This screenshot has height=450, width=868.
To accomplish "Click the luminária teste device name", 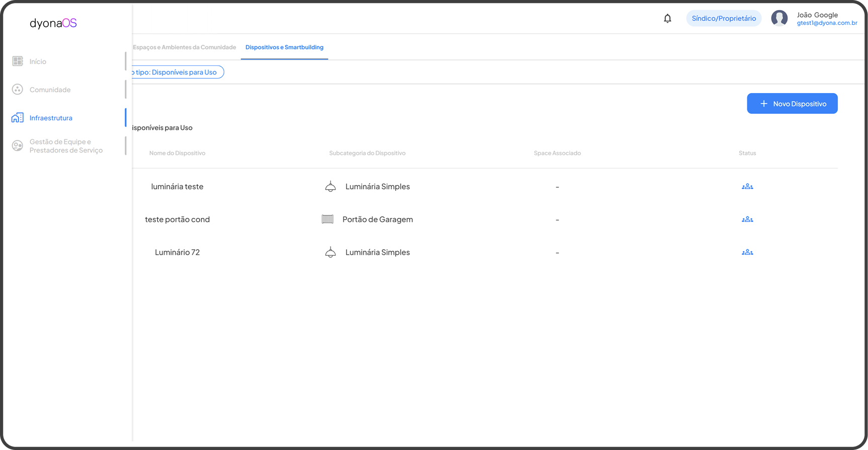I will [x=177, y=187].
